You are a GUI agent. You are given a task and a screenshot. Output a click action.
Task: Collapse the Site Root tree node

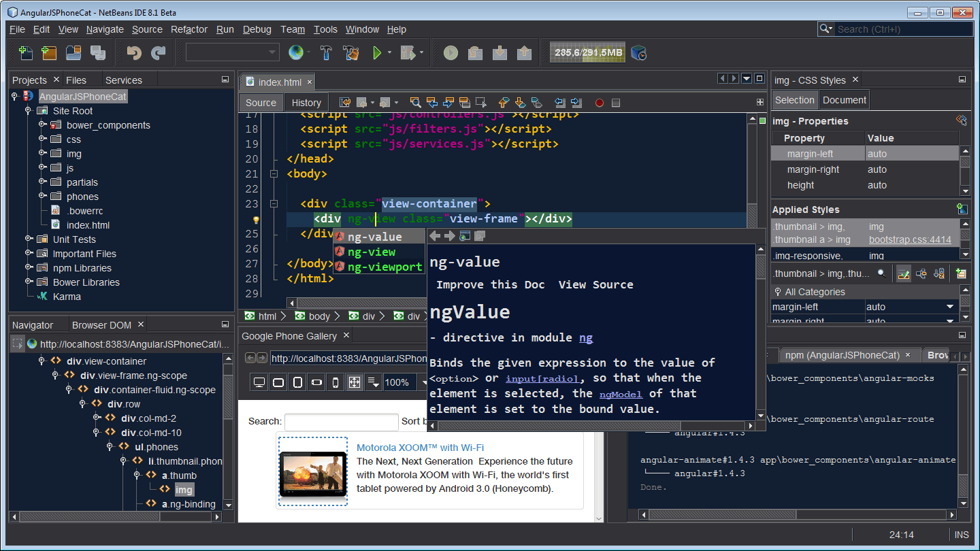(x=28, y=110)
